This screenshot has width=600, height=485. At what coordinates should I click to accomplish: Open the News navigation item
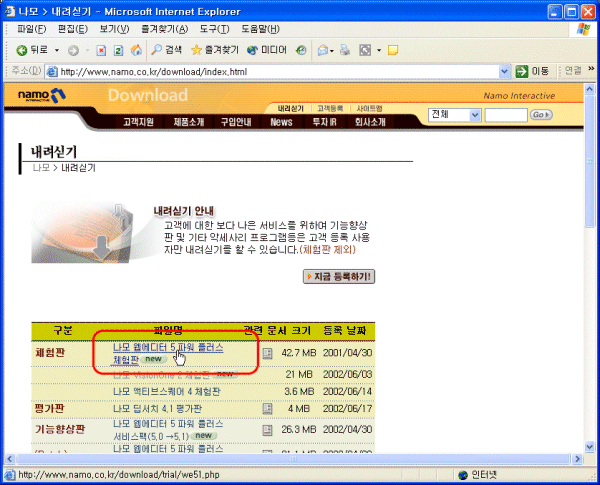point(281,122)
